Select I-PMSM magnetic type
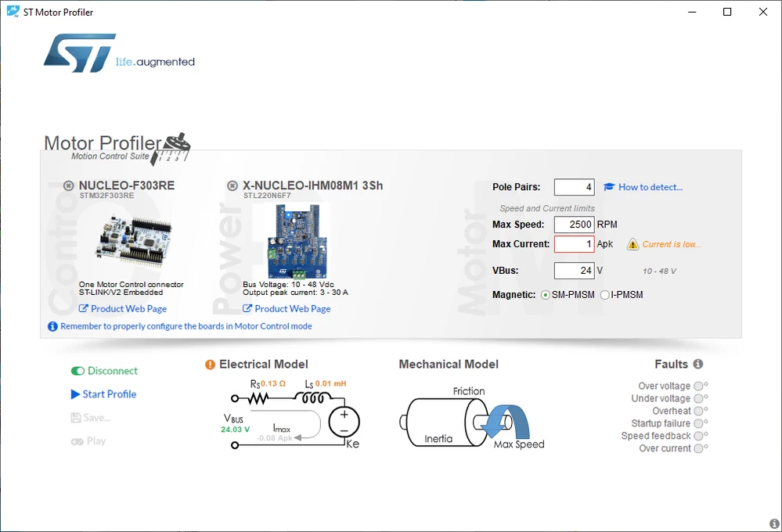The image size is (782, 532). (x=605, y=295)
